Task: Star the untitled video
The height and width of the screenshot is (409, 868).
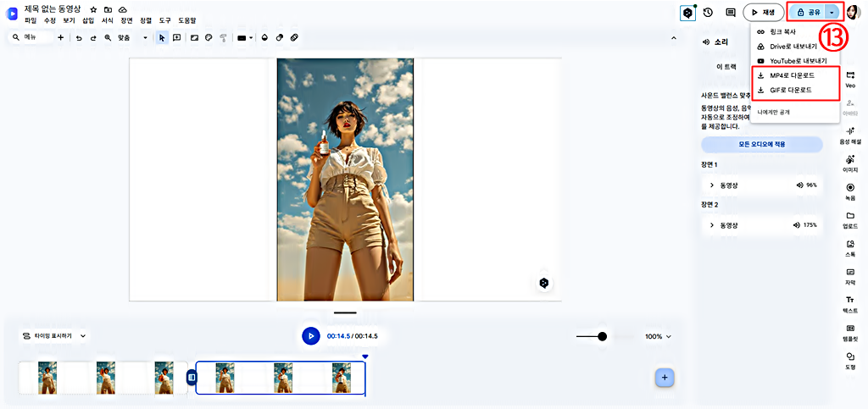Action: (93, 10)
